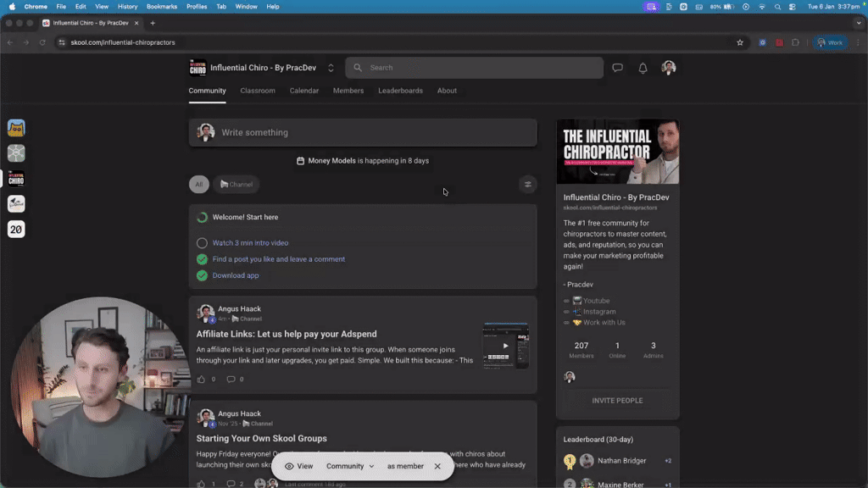868x488 pixels.
Task: Toggle the Find a post checklist item
Action: pos(202,259)
